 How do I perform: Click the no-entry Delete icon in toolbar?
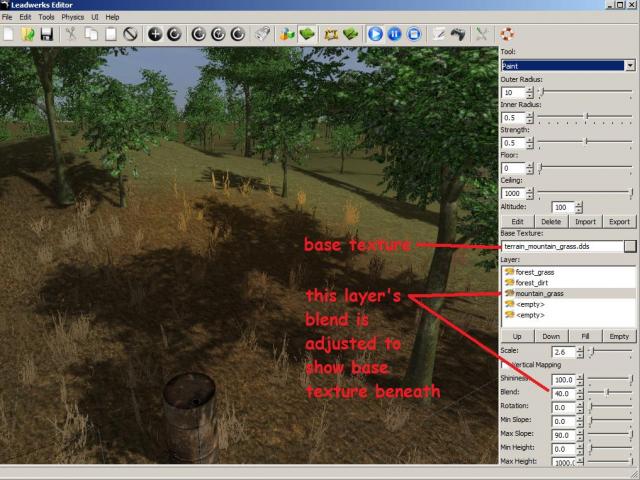click(129, 34)
